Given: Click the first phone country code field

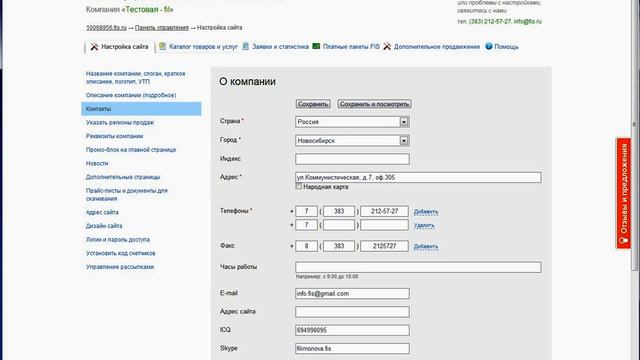Looking at the screenshot, I should [x=306, y=211].
